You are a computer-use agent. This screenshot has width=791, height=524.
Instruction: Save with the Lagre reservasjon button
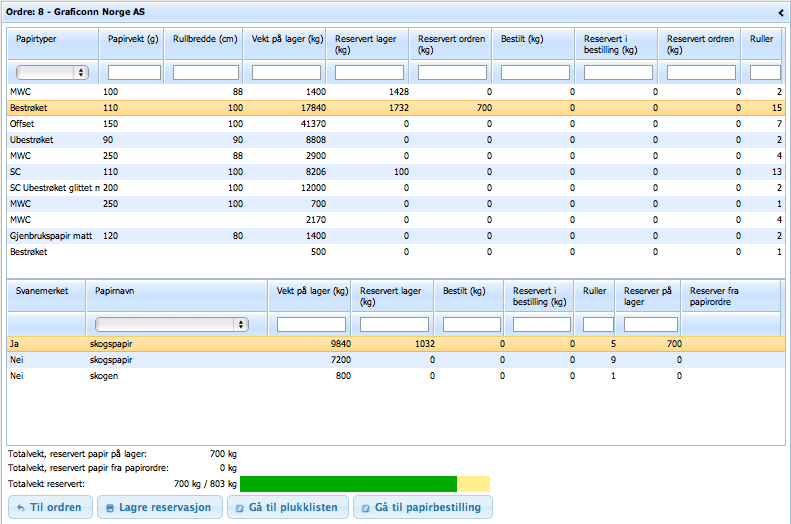click(161, 508)
